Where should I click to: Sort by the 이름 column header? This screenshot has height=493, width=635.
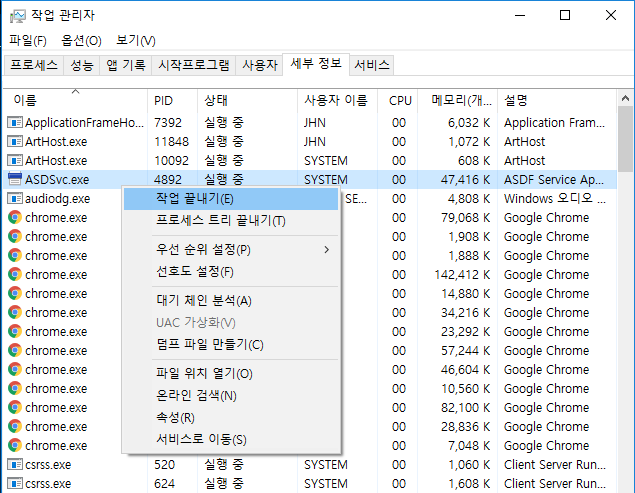[75, 100]
